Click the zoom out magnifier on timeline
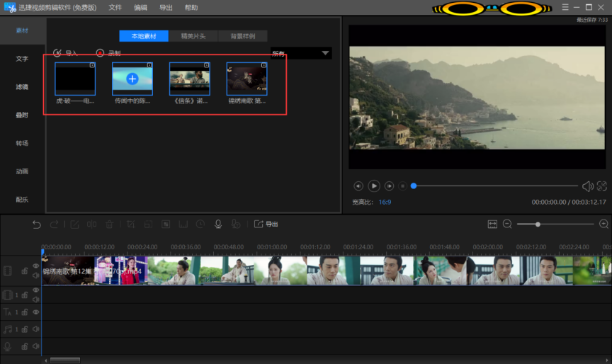This screenshot has height=364, width=612. [507, 224]
